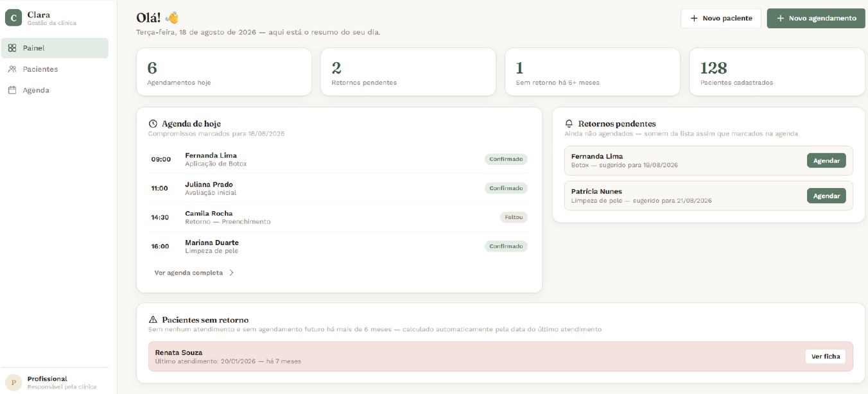Click Agendar for Patrícia Nunes
This screenshot has height=394, width=868.
click(826, 196)
